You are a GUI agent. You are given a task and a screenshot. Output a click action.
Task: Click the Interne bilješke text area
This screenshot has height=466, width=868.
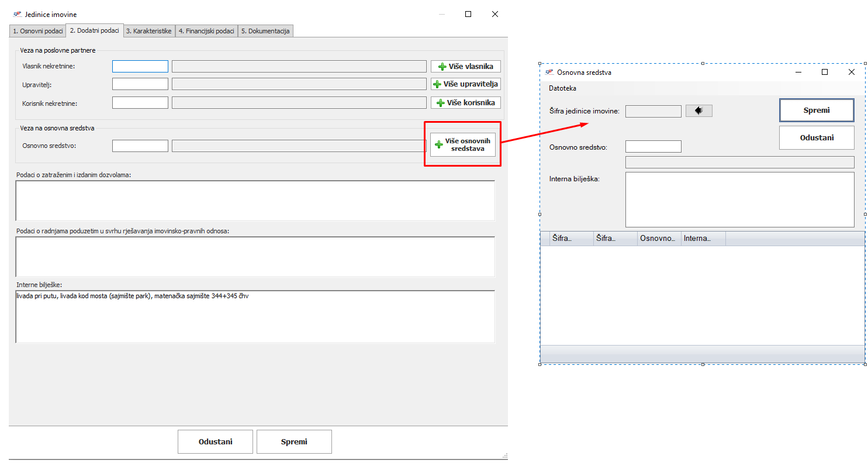pyautogui.click(x=255, y=316)
